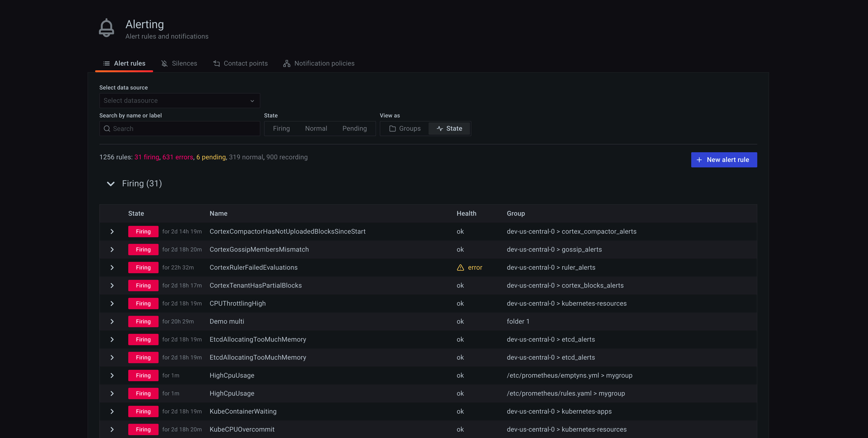Click the Notification policies tree icon
Screen dimensions: 868x438
point(287,63)
